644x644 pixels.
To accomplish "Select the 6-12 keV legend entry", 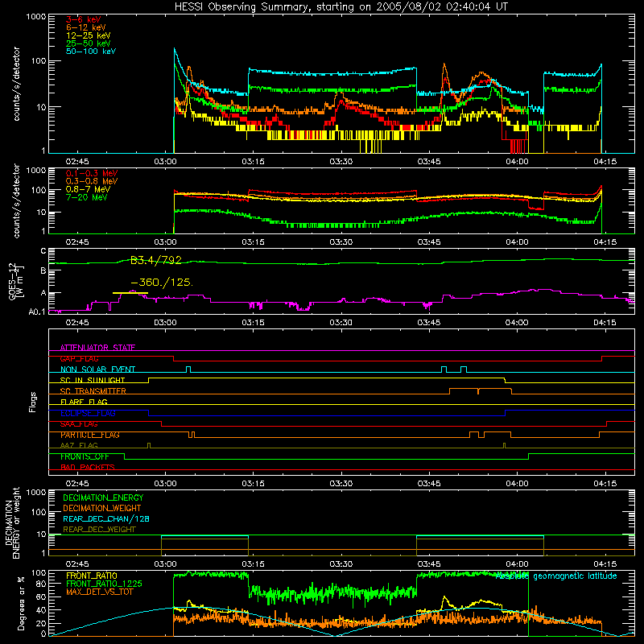I will (86, 27).
